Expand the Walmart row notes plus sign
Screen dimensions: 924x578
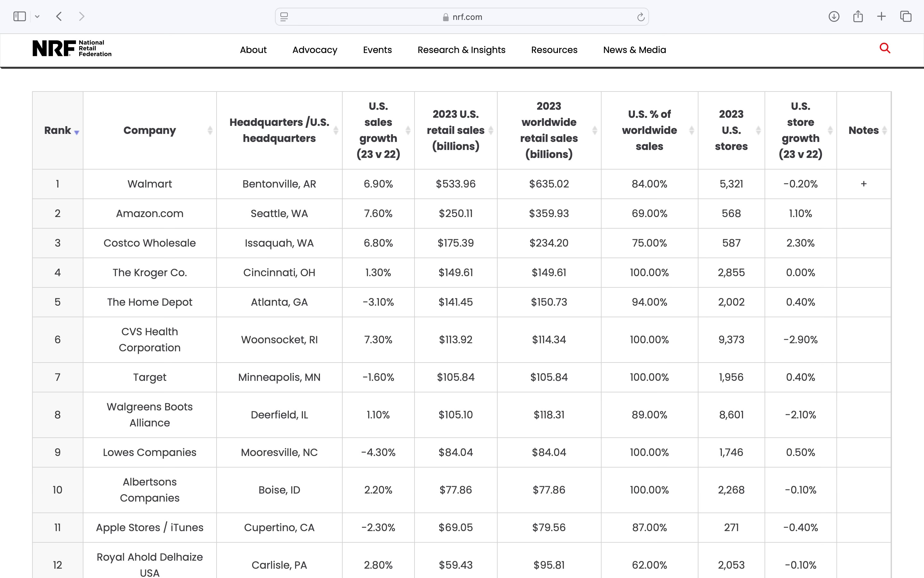[x=864, y=184]
